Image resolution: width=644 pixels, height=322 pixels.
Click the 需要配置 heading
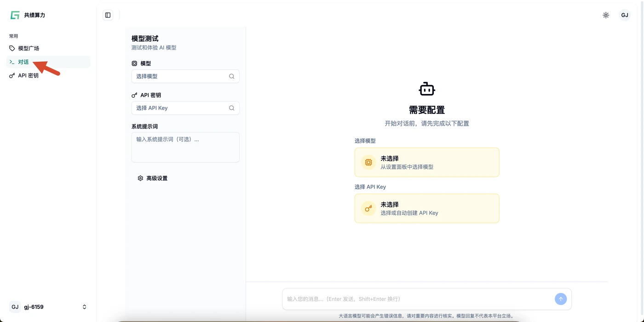[427, 110]
